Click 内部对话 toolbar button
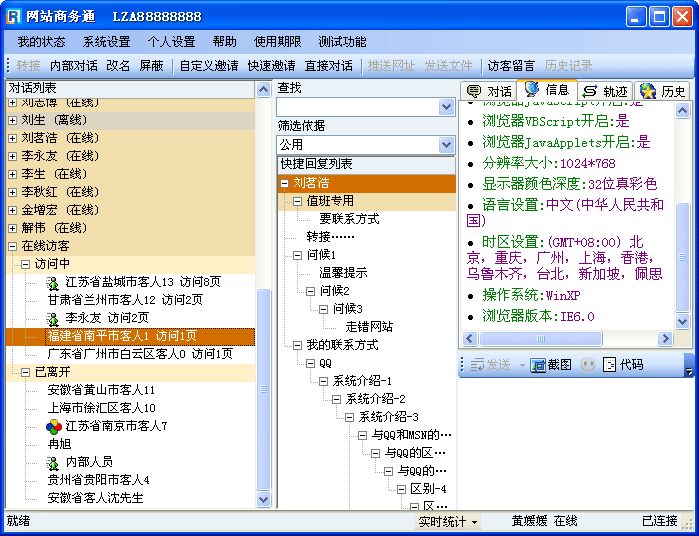The width and height of the screenshot is (699, 536). coord(74,66)
